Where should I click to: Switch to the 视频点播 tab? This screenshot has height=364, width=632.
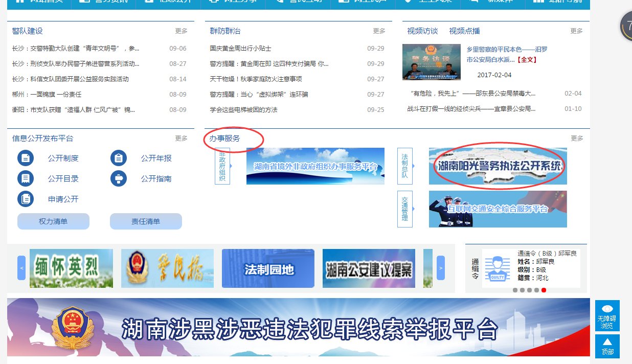click(x=464, y=31)
